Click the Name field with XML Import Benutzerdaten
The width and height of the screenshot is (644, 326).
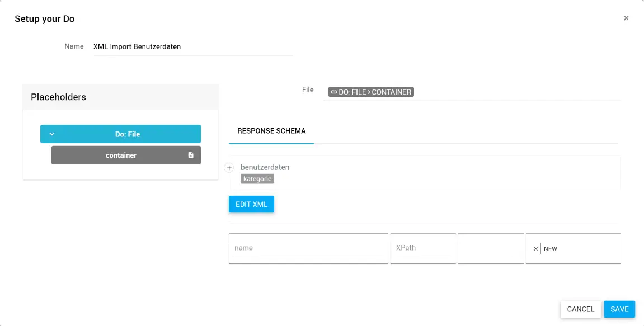[x=193, y=47]
